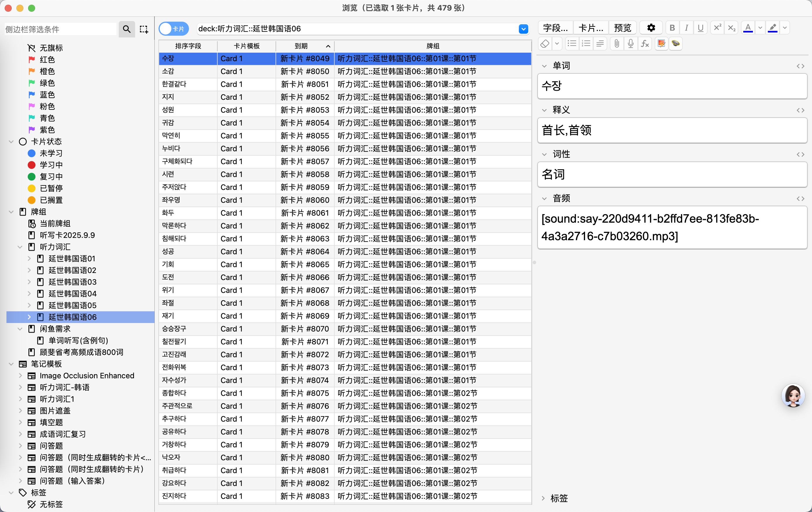Click the microphone record audio icon
The image size is (812, 512).
631,44
